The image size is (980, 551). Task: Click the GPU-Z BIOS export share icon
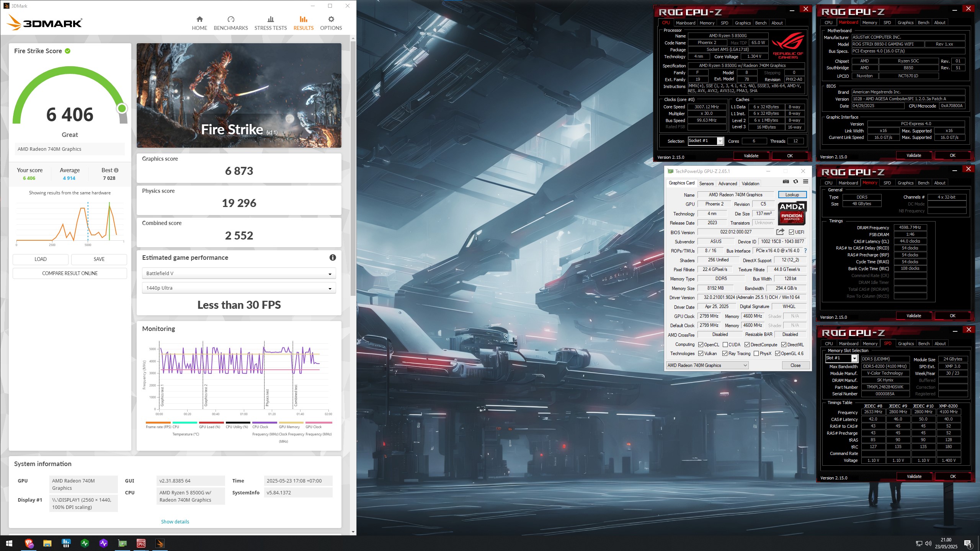tap(780, 232)
